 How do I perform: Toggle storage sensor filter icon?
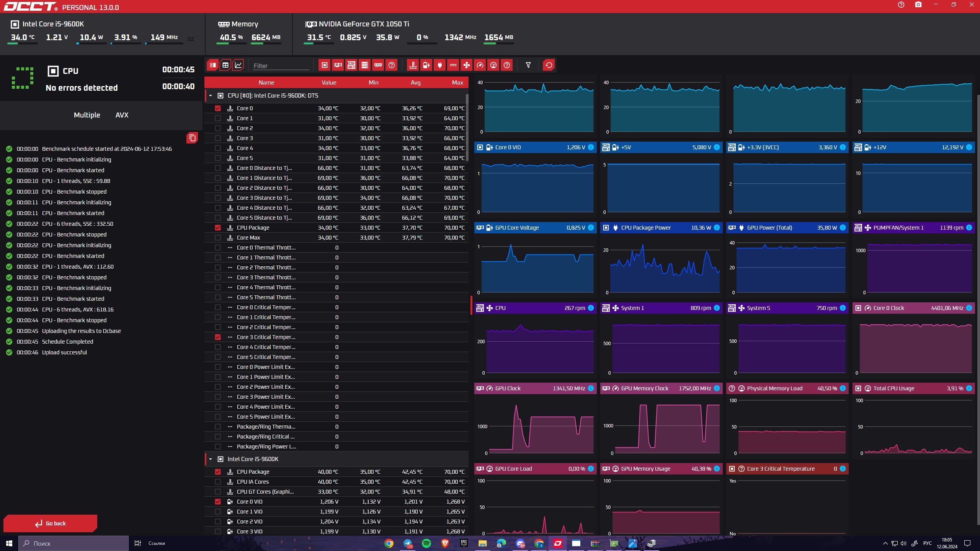364,65
